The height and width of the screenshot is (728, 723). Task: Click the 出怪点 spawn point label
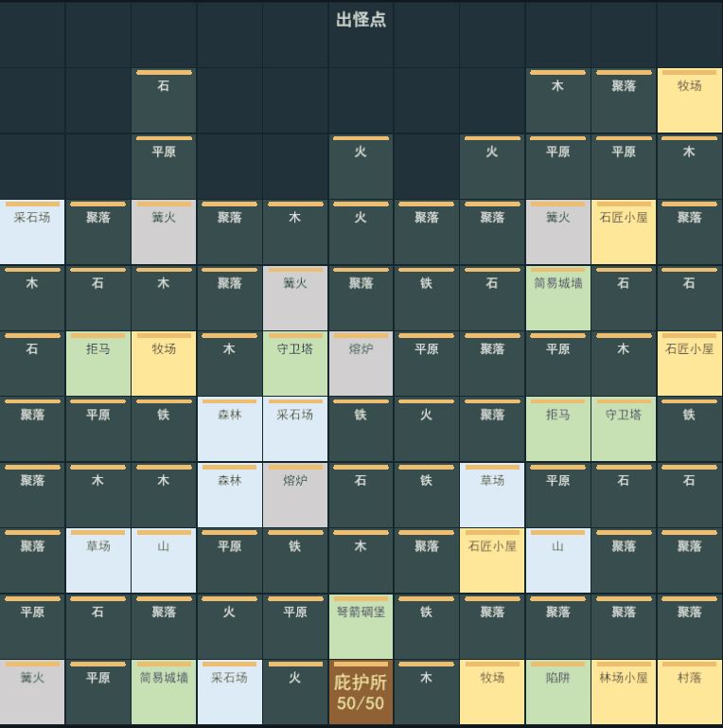[x=361, y=20]
